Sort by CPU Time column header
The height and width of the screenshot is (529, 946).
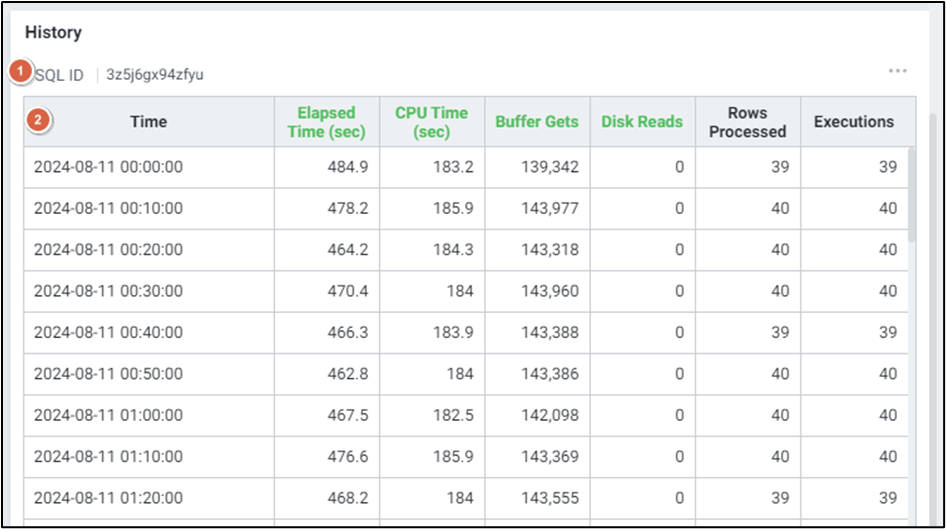(431, 122)
